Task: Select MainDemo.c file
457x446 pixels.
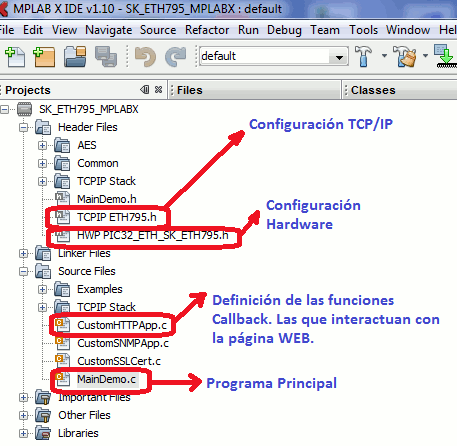Action: 106,379
